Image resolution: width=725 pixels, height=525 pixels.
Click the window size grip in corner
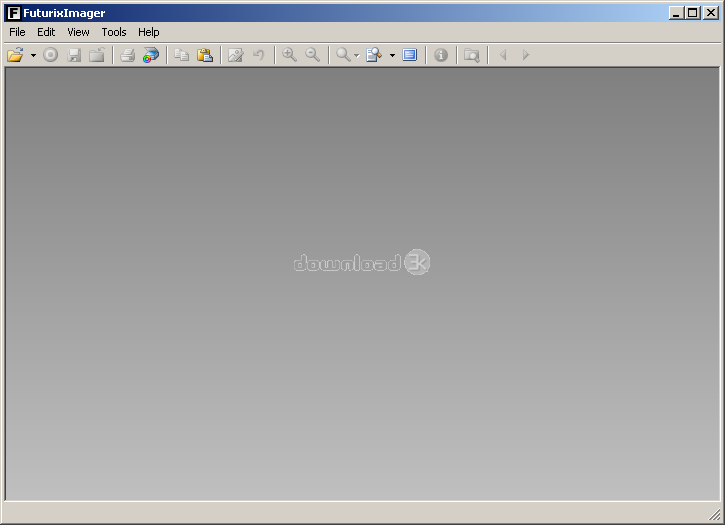click(715, 514)
